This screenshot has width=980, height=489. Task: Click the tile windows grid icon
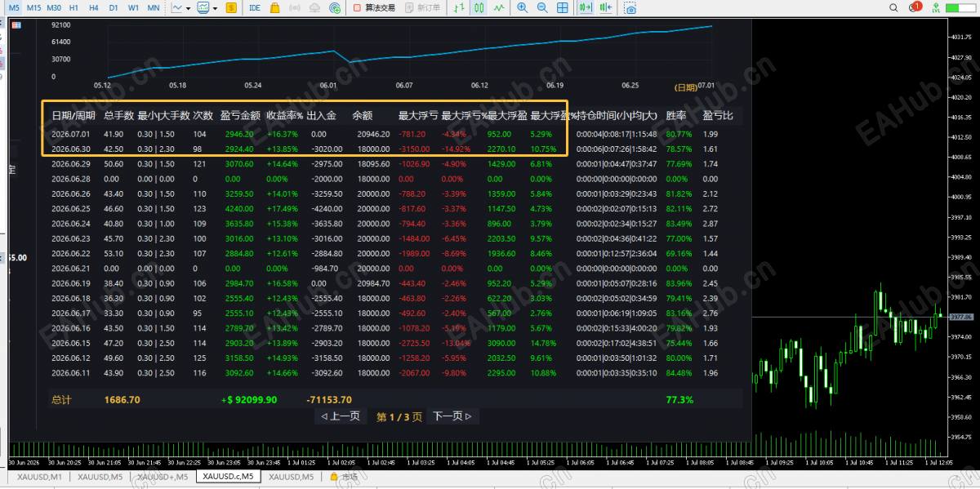[x=562, y=7]
